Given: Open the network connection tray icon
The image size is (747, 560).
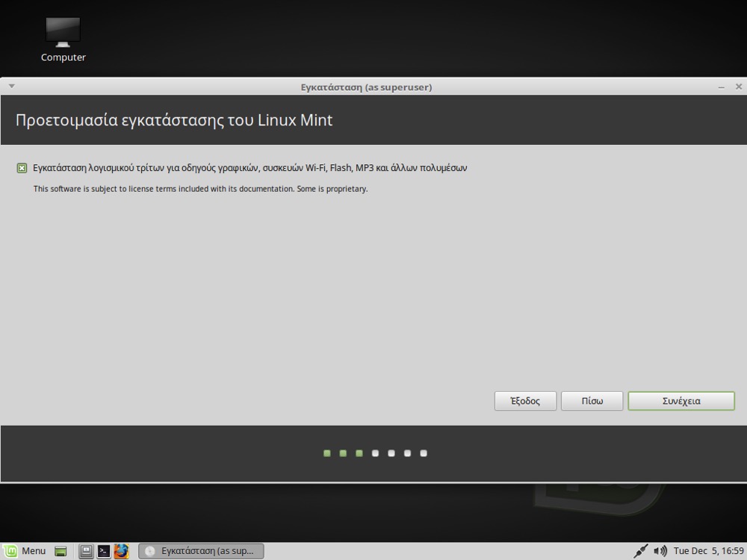Looking at the screenshot, I should [640, 552].
